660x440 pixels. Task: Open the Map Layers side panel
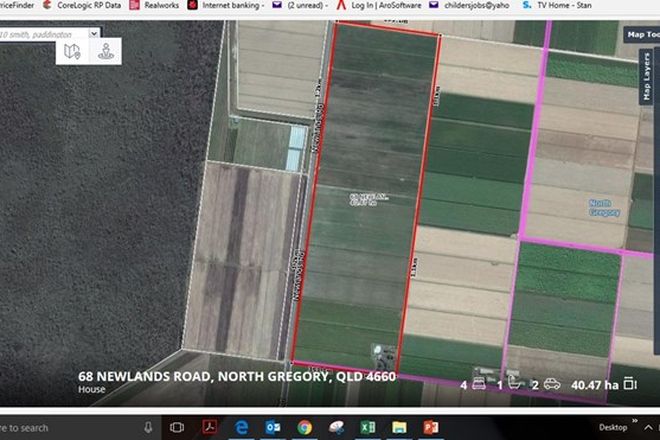tap(647, 78)
